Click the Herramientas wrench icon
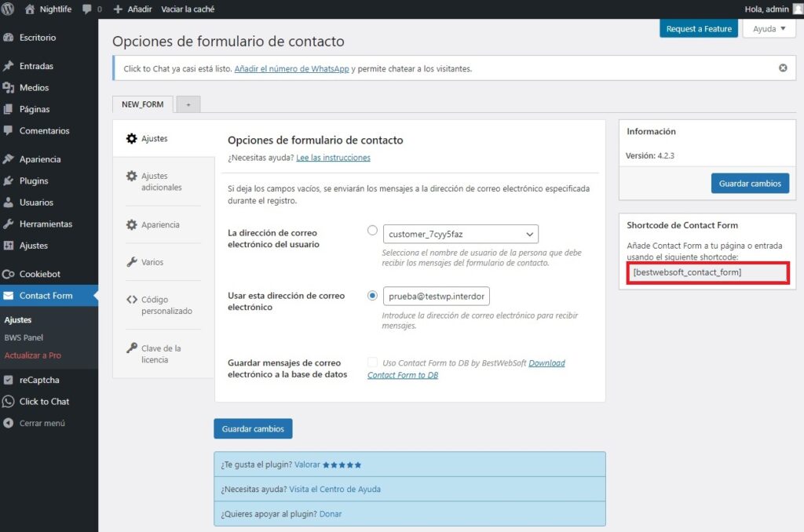 [8, 224]
